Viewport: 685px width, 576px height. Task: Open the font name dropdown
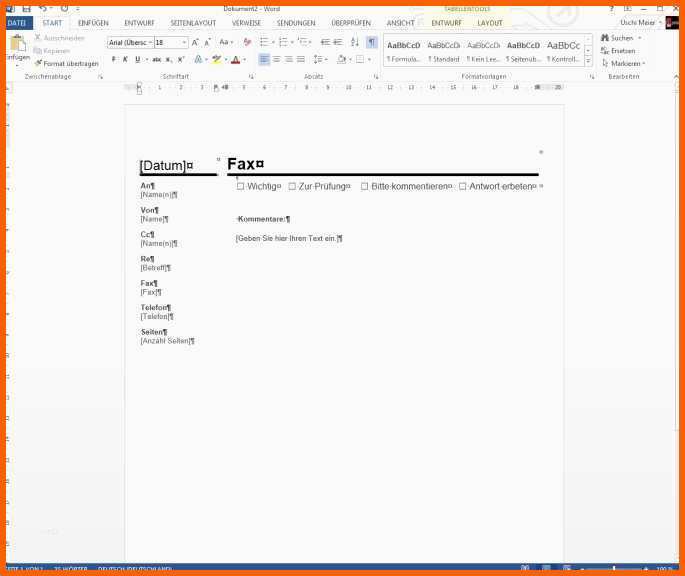point(150,42)
